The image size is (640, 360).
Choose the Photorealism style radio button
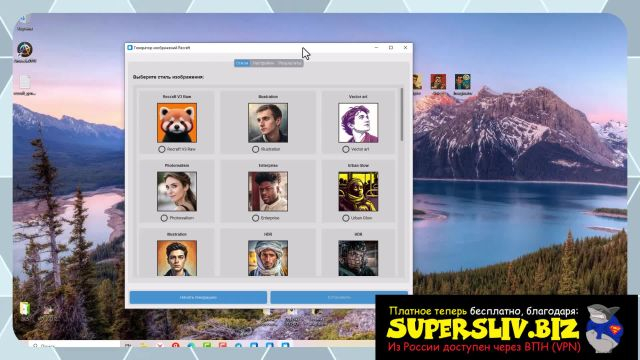click(164, 218)
